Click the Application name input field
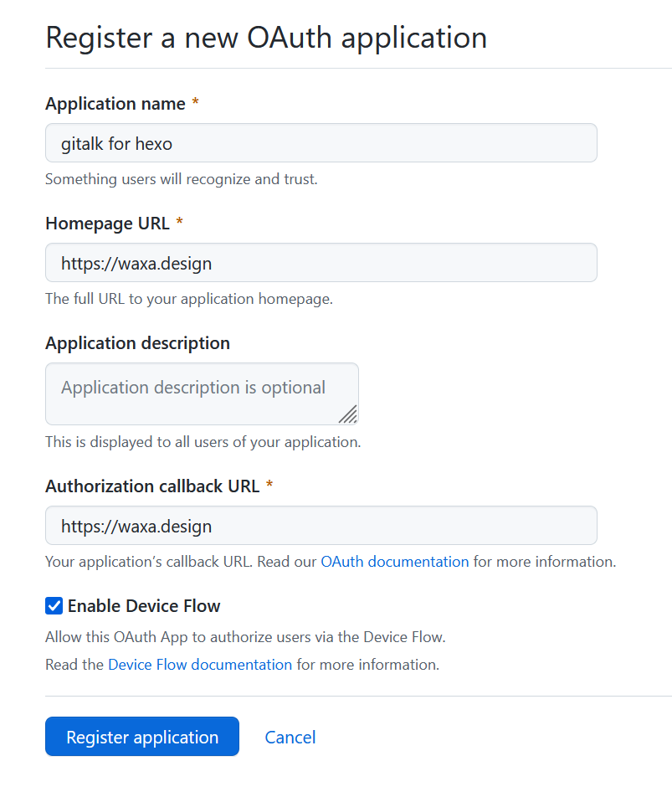Image resolution: width=672 pixels, height=797 pixels. pos(321,143)
